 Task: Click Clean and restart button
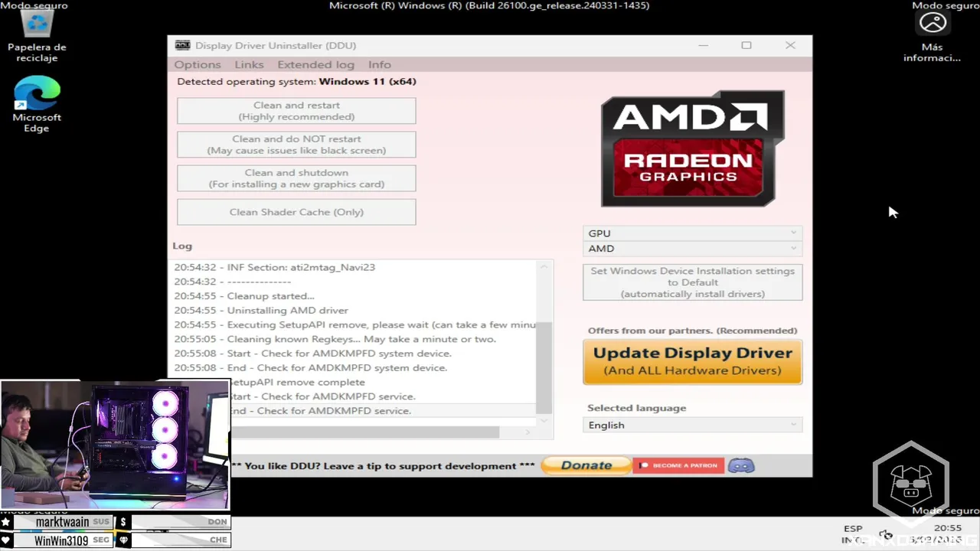(x=296, y=111)
